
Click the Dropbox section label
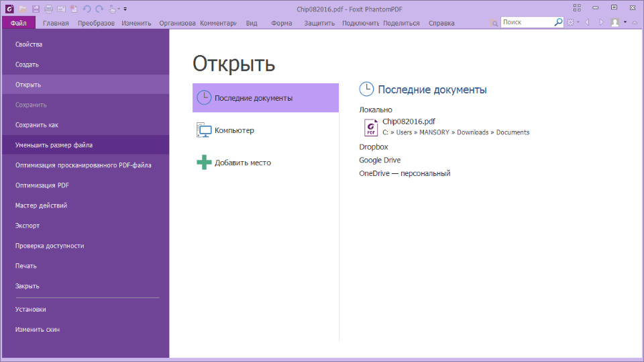tap(374, 147)
